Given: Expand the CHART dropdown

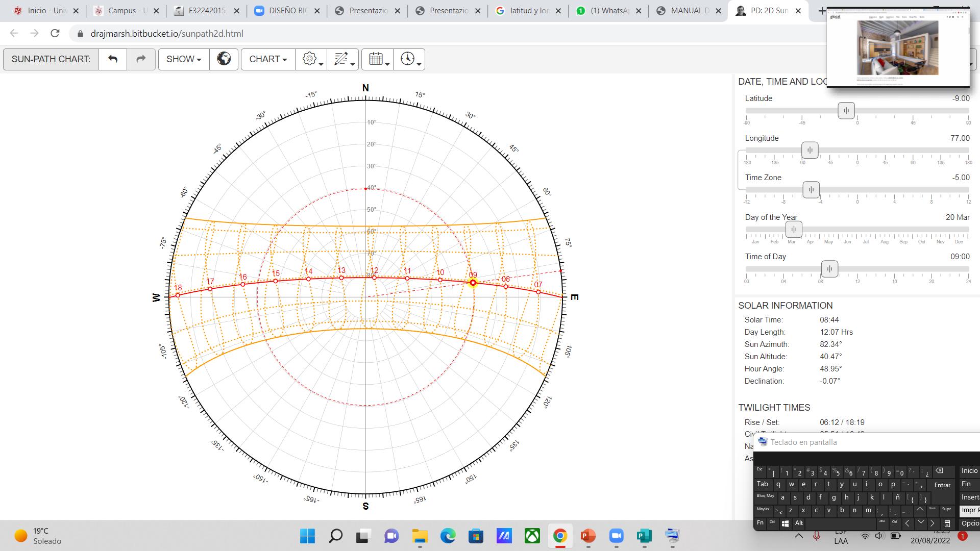Looking at the screenshot, I should [x=268, y=59].
